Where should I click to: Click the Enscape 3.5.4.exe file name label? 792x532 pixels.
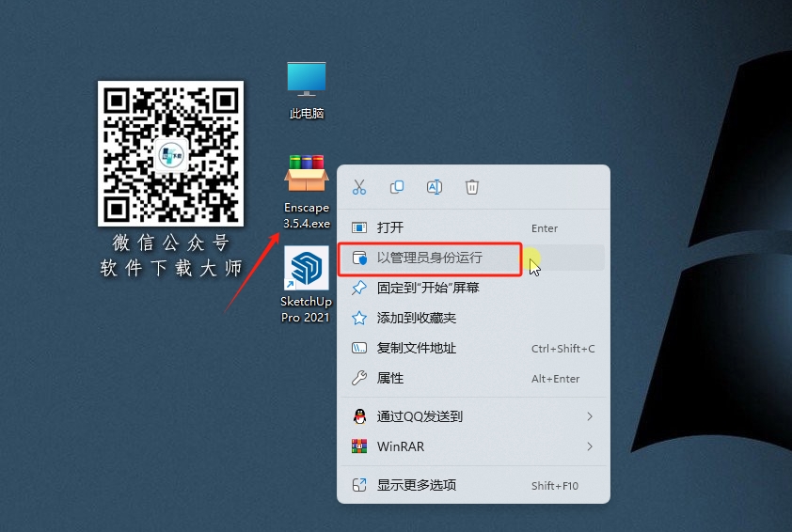click(x=307, y=215)
